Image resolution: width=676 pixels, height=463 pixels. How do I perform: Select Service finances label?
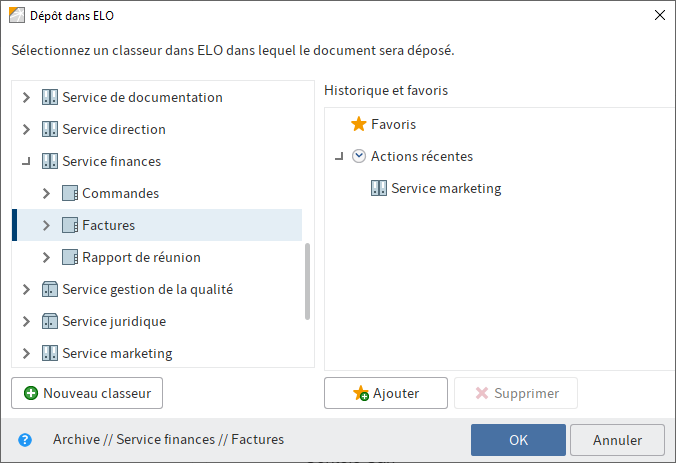[x=112, y=161]
